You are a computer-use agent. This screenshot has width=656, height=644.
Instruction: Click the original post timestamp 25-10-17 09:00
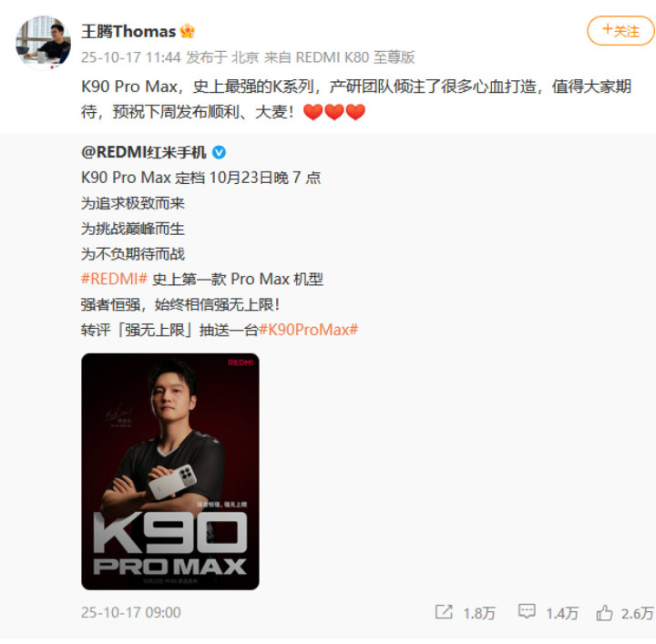(130, 613)
